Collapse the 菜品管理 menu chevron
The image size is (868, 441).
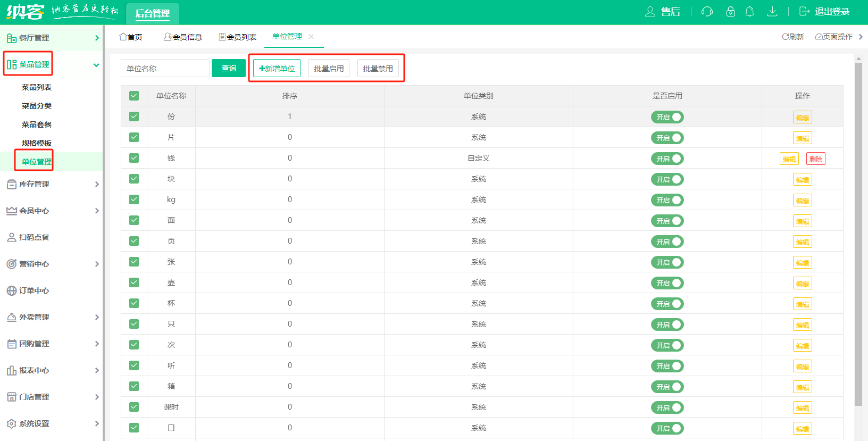96,65
